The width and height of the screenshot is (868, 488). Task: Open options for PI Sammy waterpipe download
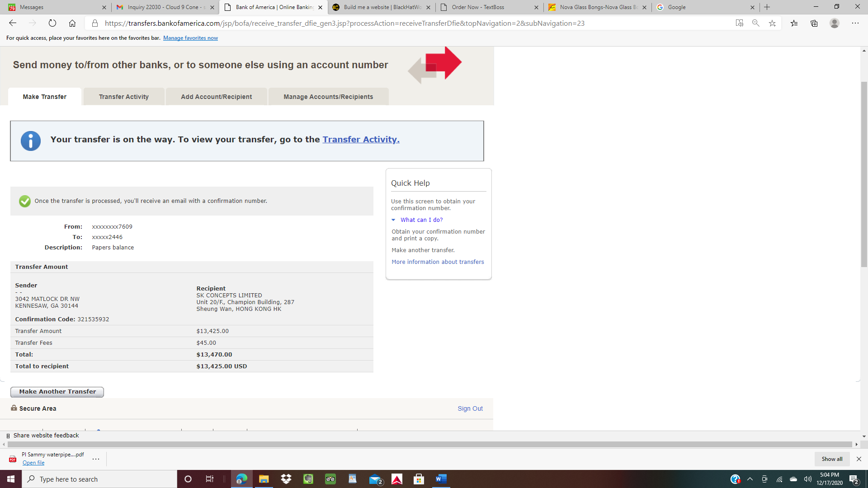[x=96, y=459]
